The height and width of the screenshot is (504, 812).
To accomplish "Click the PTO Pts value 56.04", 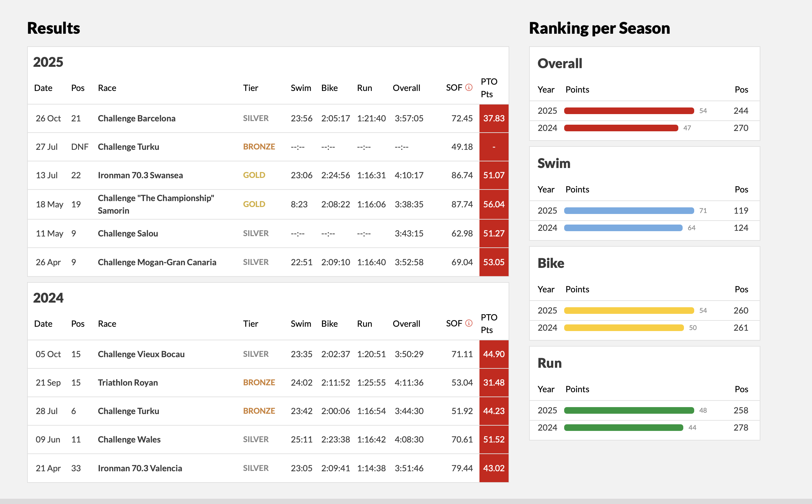I will click(494, 204).
